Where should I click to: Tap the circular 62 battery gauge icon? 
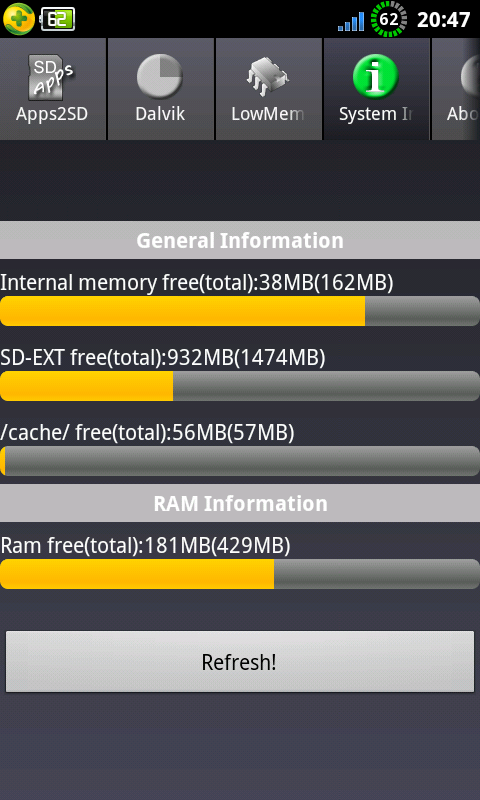389,19
